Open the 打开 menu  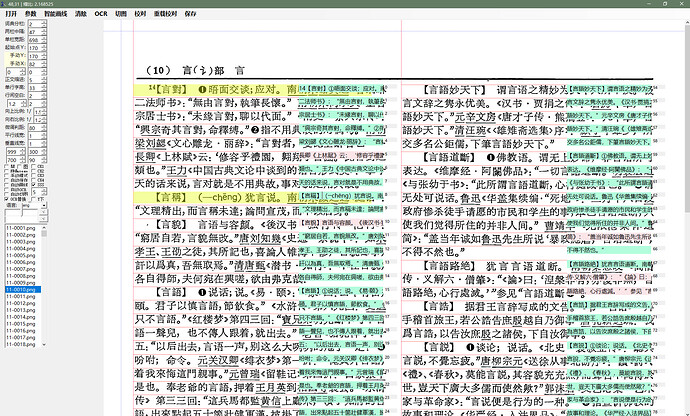[x=11, y=14]
